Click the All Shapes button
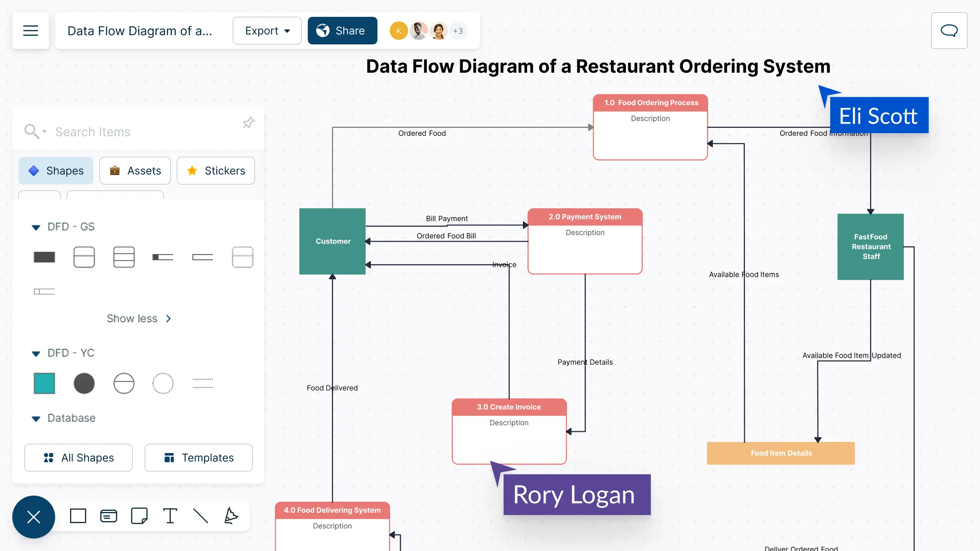 tap(79, 457)
